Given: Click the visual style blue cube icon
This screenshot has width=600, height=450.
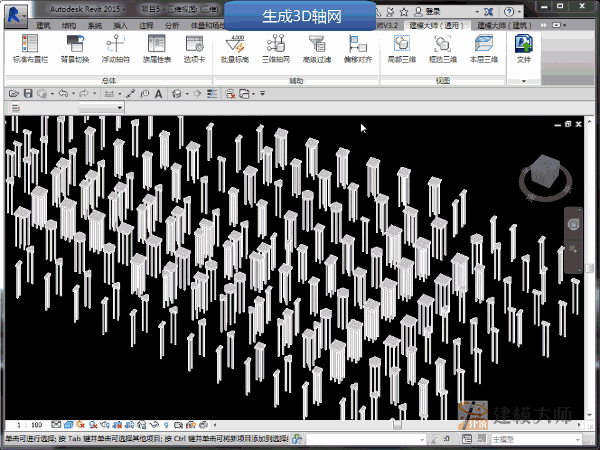Looking at the screenshot, I should (x=68, y=425).
